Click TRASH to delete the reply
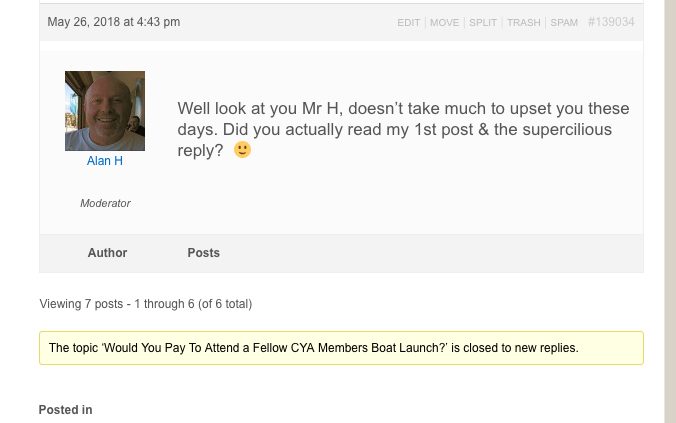The height and width of the screenshot is (423, 676). tap(523, 22)
